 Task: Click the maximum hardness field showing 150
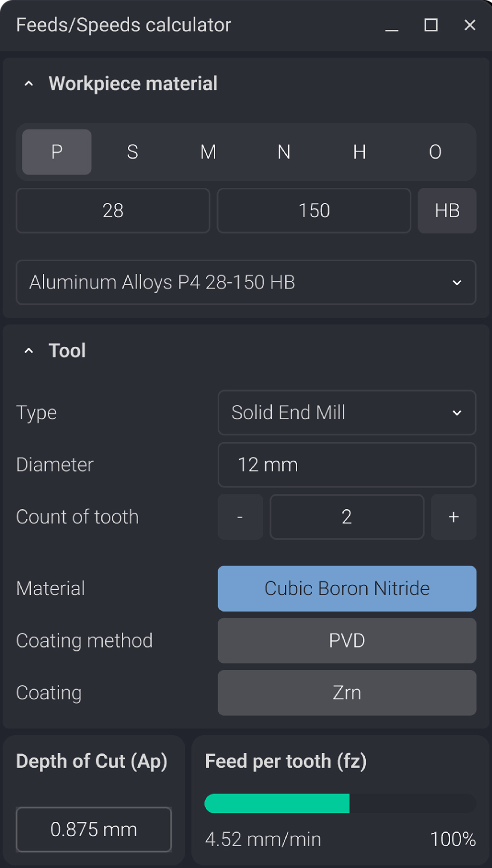[314, 211]
